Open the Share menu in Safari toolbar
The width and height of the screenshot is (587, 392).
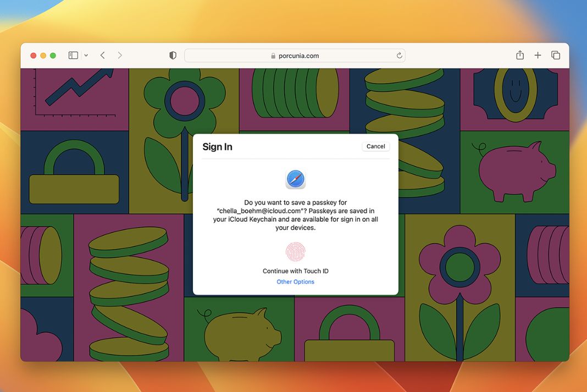pyautogui.click(x=519, y=55)
